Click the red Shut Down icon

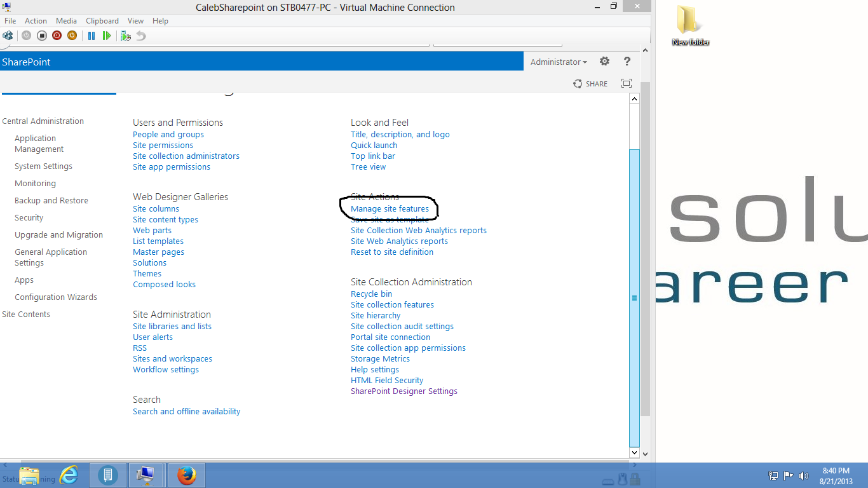click(x=57, y=36)
